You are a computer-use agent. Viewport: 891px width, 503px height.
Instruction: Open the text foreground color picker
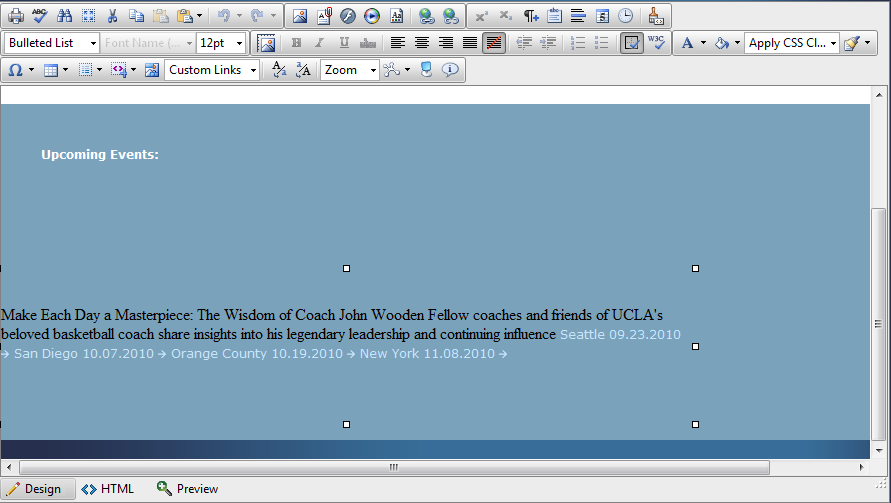pos(693,43)
